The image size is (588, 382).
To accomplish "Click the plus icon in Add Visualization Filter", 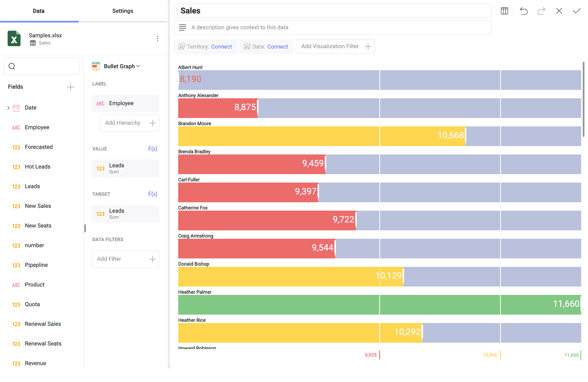I will (368, 47).
